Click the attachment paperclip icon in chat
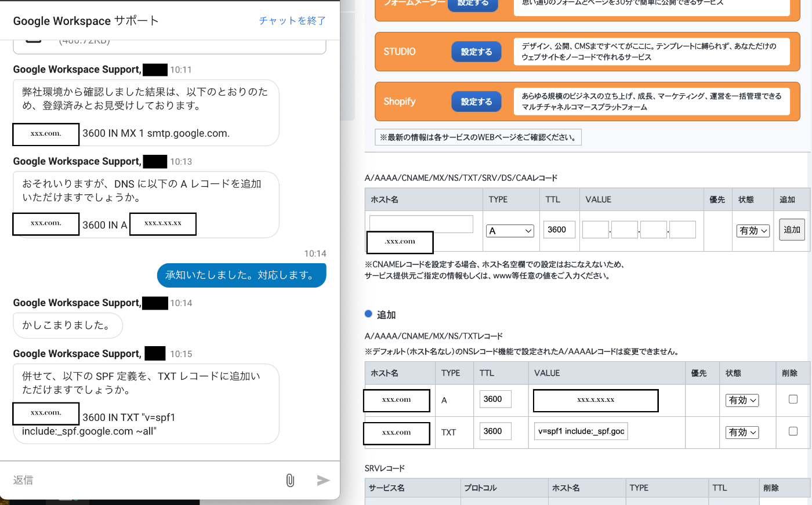The image size is (812, 505). 290,480
